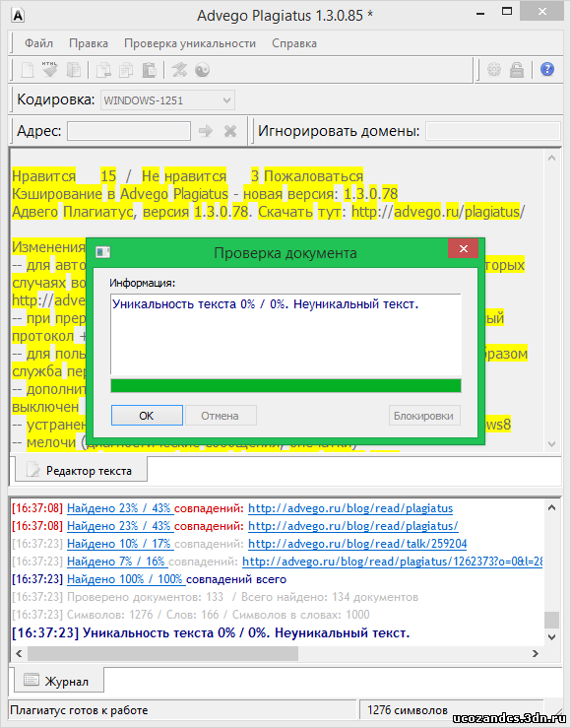
Task: Click status bar text 'Плагиатус готов к работе'
Action: 79,710
